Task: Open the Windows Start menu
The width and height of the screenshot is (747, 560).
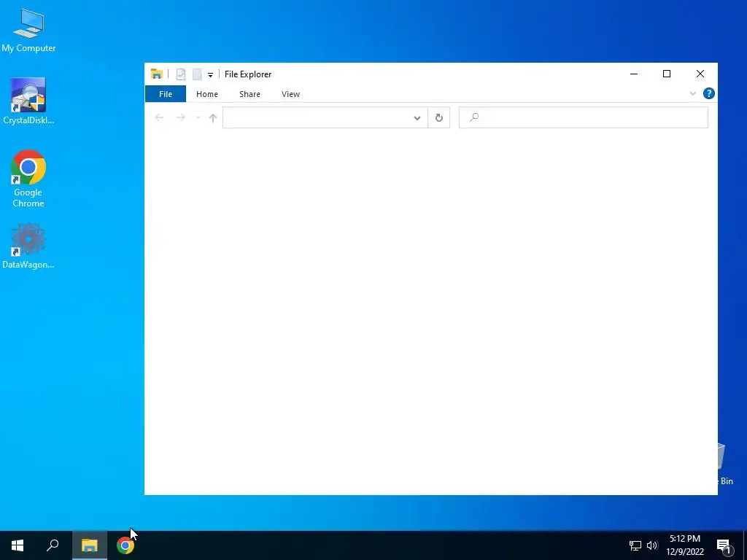Action: pos(18,545)
